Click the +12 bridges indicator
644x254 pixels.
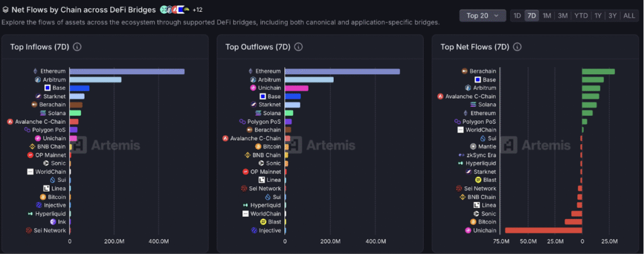point(197,9)
